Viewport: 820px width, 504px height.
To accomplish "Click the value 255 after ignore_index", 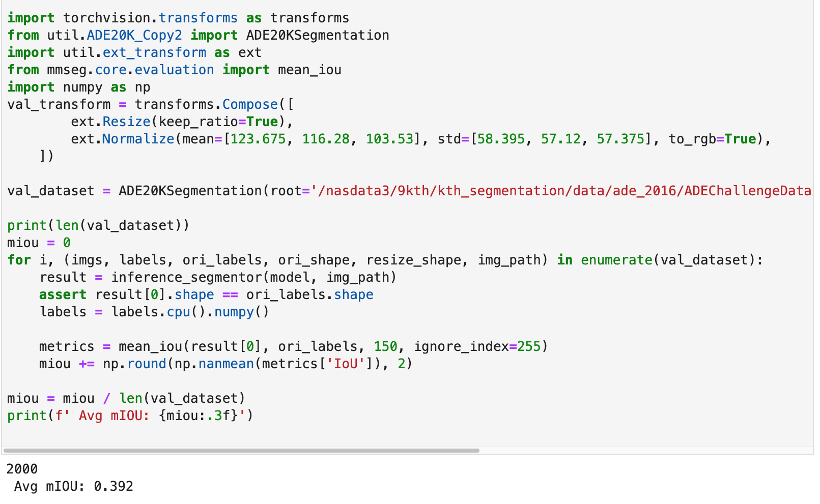I will [x=529, y=346].
